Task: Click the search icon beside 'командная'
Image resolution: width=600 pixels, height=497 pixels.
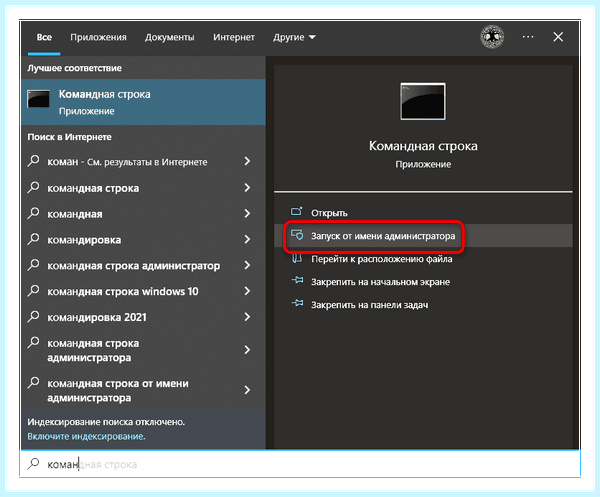Action: (x=33, y=213)
